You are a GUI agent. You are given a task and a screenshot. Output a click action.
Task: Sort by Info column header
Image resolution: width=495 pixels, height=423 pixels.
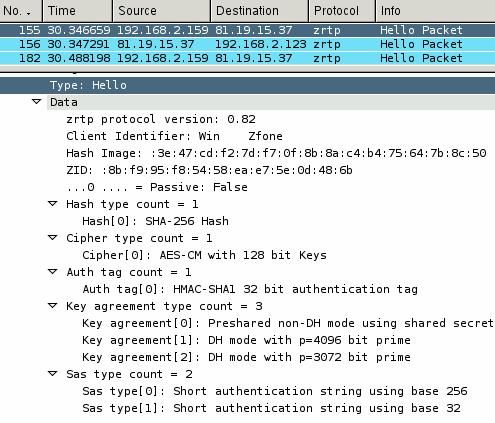435,11
